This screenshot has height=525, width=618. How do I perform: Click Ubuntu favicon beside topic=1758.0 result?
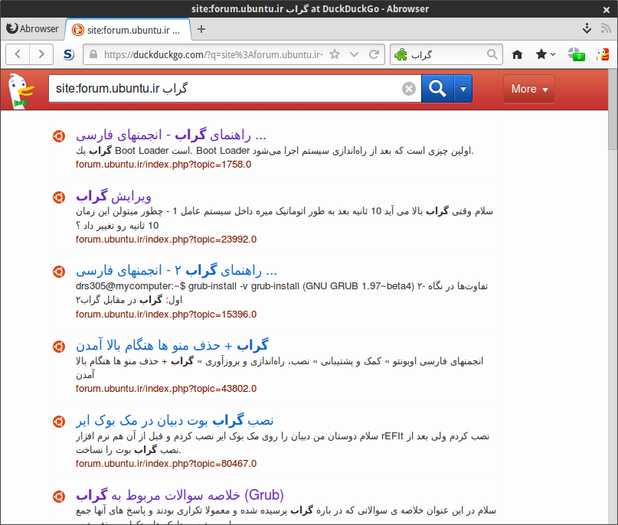pos(59,136)
